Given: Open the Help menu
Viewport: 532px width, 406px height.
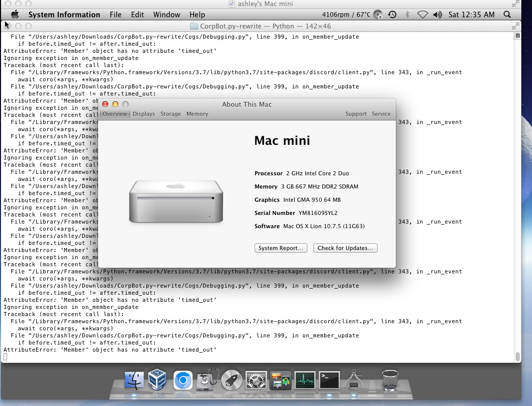Looking at the screenshot, I should (x=197, y=15).
